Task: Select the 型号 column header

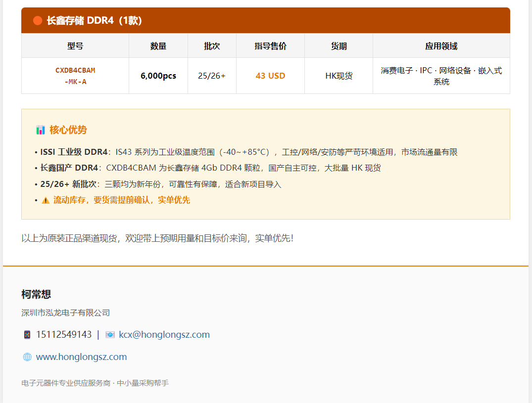Action: coord(75,46)
